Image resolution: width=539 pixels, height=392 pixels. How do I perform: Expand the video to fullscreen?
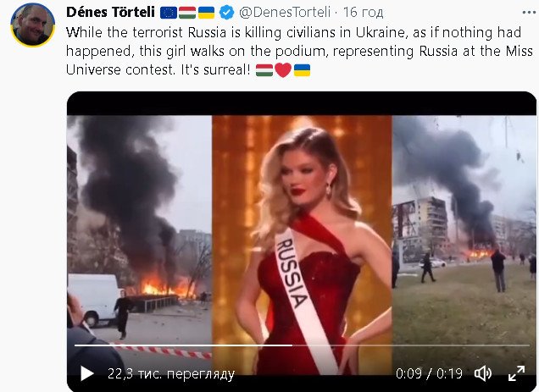pos(516,373)
